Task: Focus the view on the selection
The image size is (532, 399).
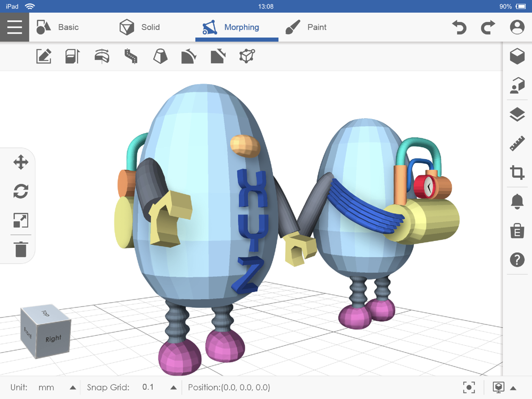Action: point(469,387)
